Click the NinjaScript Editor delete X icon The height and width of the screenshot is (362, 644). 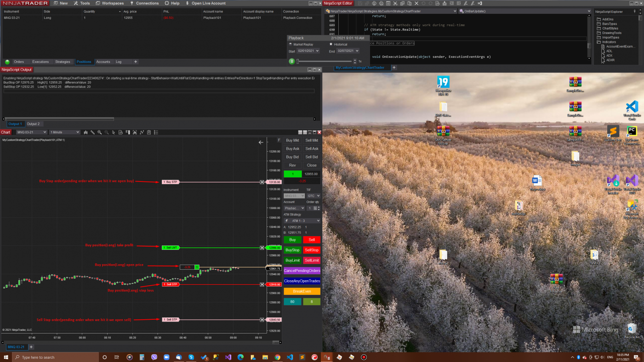click(416, 3)
